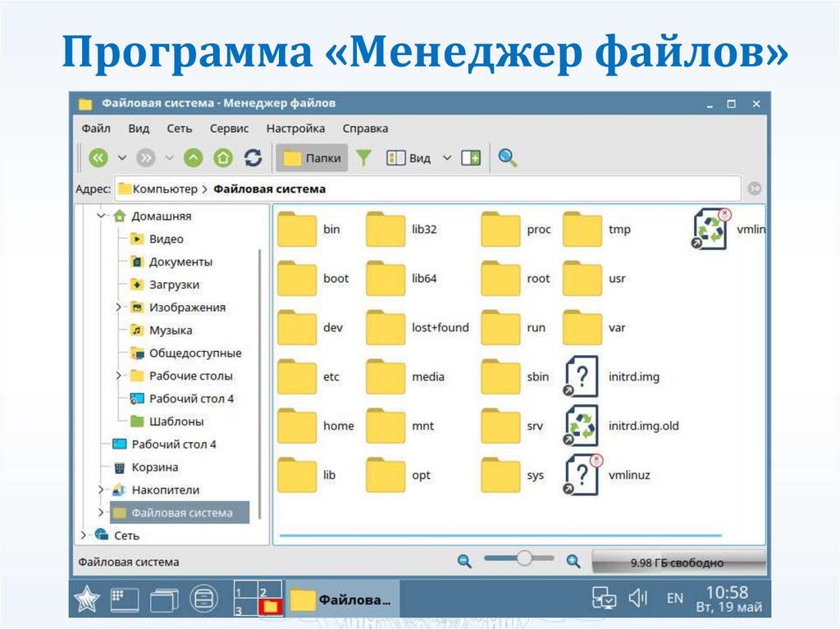
Task: Refresh the folder view
Action: pyautogui.click(x=253, y=158)
